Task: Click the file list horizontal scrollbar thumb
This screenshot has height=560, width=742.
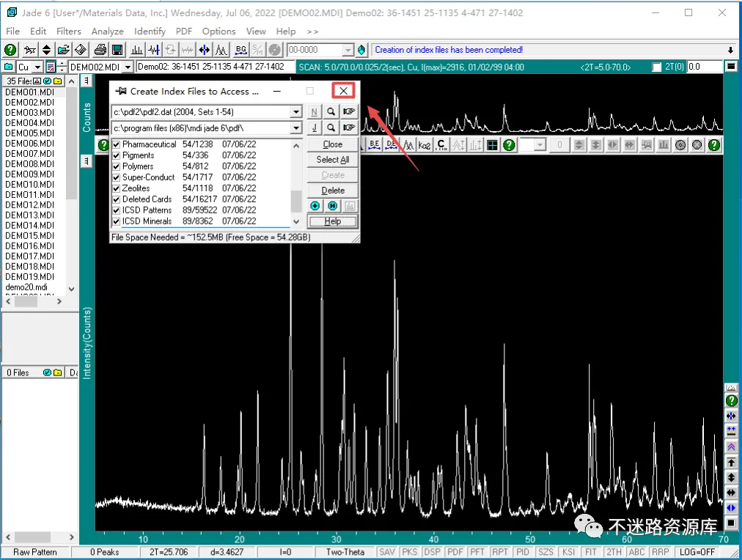Action: [26, 301]
